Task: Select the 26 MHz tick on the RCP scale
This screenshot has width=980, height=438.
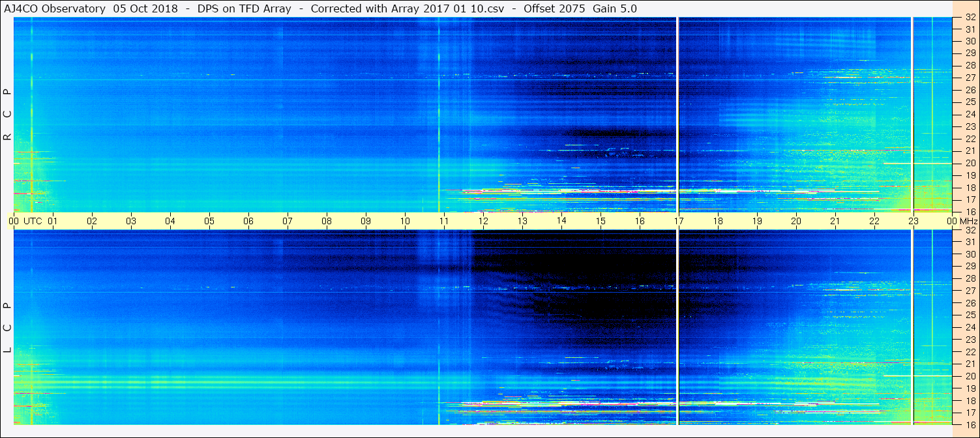Action: pos(970,89)
